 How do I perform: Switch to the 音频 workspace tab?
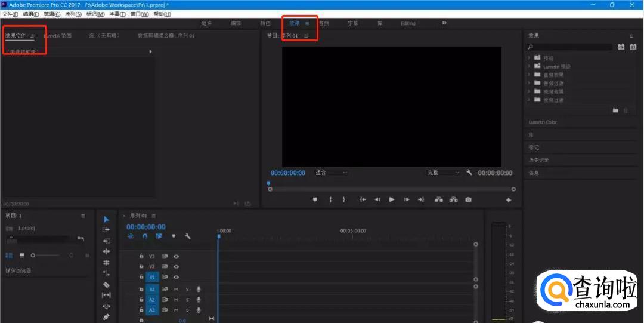324,23
